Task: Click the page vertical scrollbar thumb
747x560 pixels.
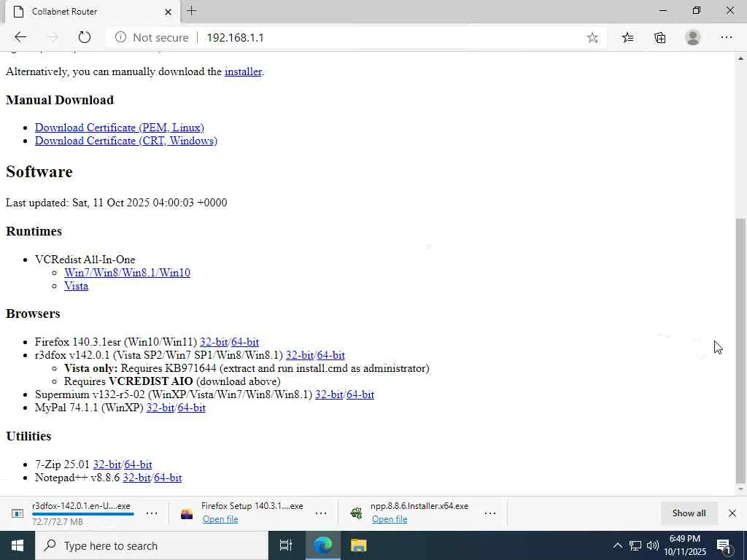Action: 740,351
